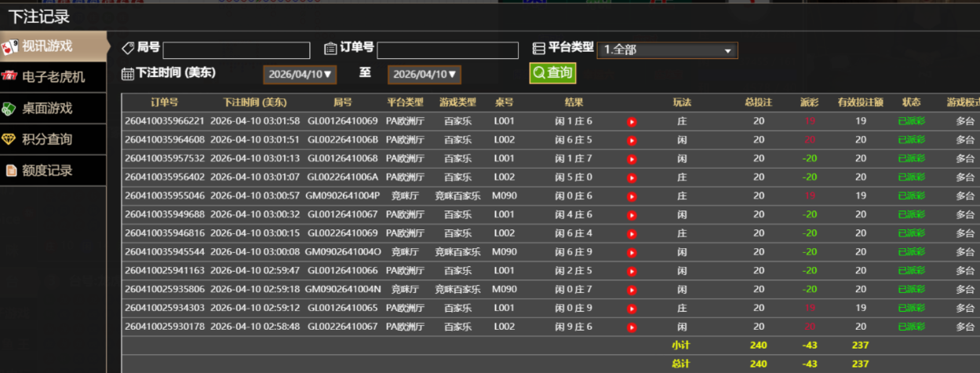Click the 有效投注额 column header
Screen dimensions: 980x373
click(x=861, y=102)
